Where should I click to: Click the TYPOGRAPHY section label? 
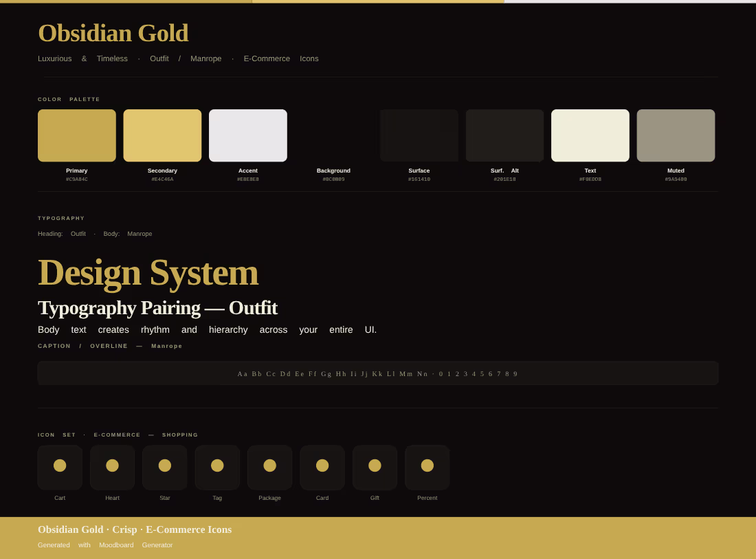[x=61, y=219]
